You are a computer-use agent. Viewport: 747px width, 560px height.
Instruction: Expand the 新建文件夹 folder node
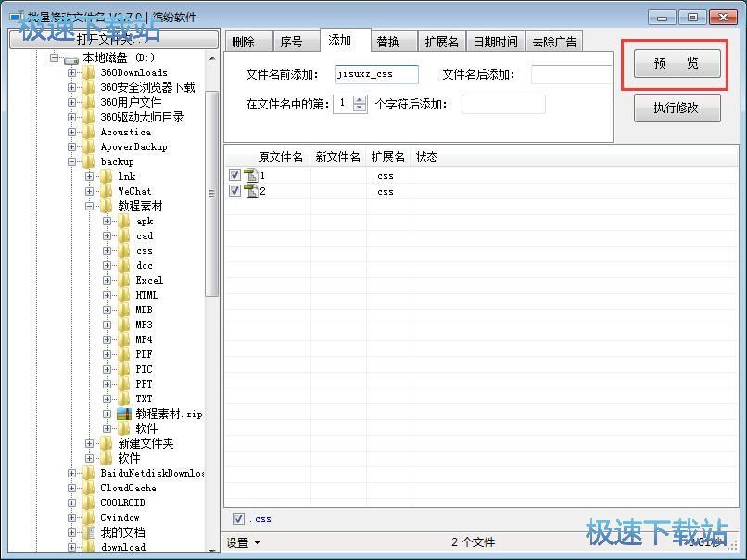click(89, 443)
